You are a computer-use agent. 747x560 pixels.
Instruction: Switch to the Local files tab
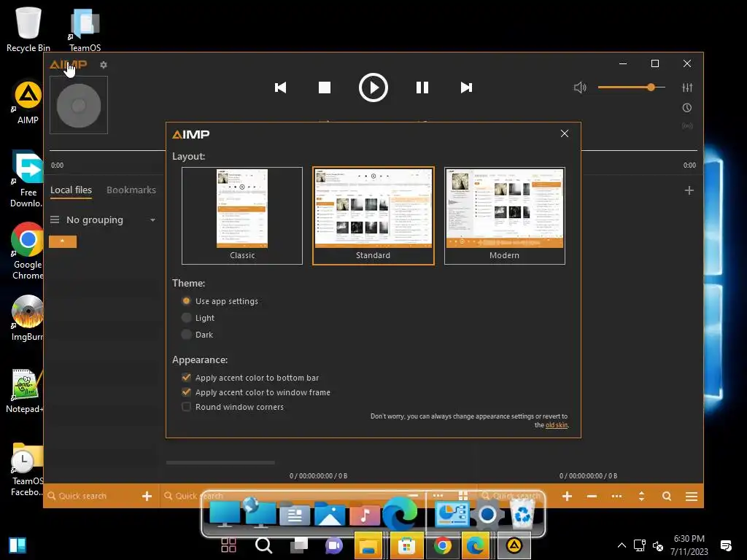pos(71,190)
